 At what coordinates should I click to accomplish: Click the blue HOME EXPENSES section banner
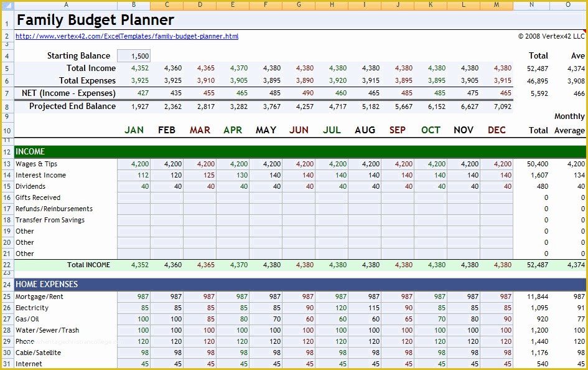[300, 285]
